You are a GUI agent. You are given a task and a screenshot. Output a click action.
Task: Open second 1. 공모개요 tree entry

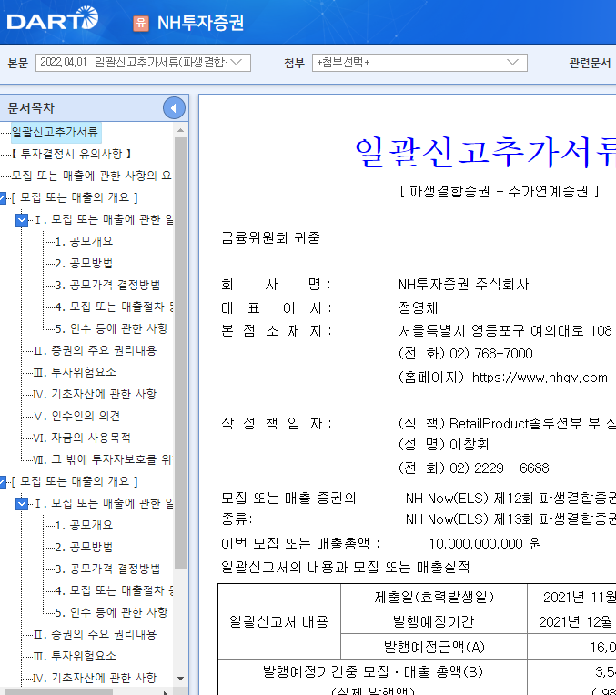tap(84, 525)
